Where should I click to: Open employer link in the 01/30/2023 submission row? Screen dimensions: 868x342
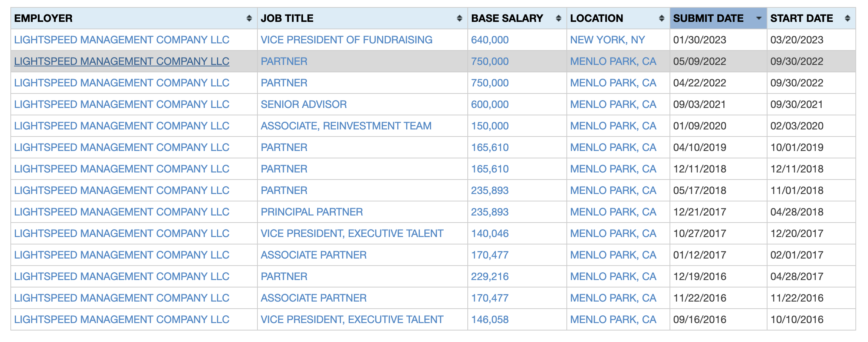pyautogui.click(x=122, y=40)
